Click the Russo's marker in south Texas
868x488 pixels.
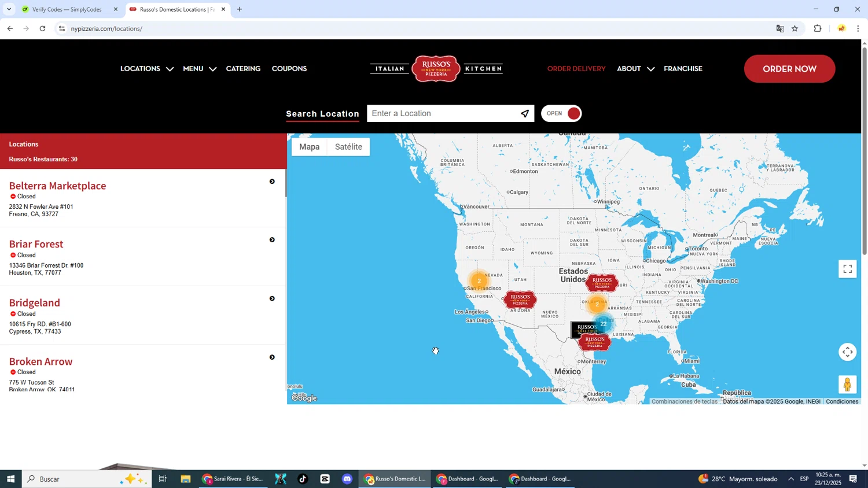point(594,342)
